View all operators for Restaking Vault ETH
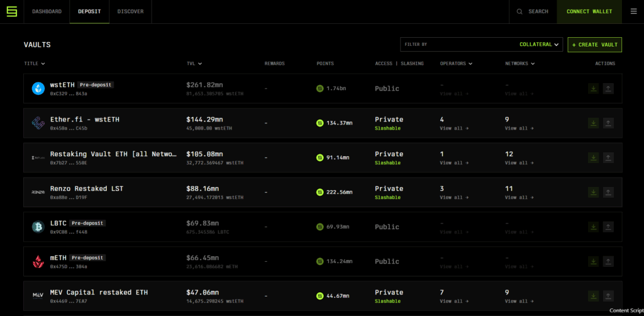This screenshot has width=644, height=316. (454, 163)
